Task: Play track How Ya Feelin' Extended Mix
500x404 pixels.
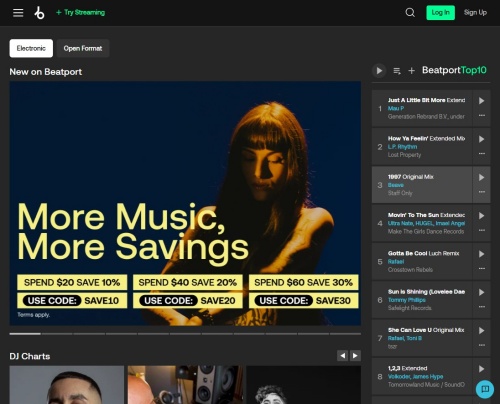Action: click(481, 139)
